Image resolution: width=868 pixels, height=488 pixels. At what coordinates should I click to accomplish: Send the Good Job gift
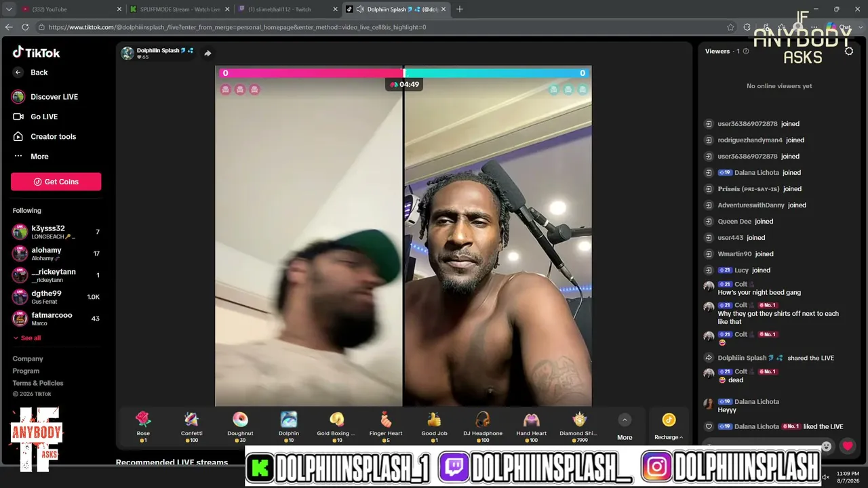click(434, 426)
